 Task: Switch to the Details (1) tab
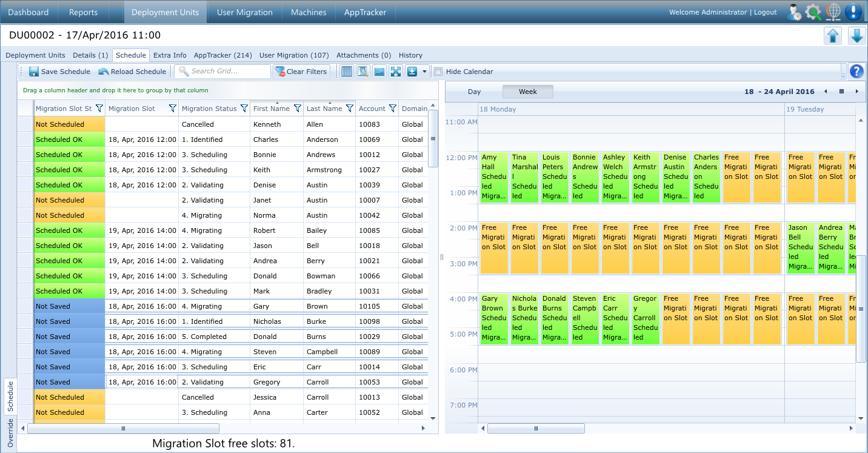coord(90,55)
